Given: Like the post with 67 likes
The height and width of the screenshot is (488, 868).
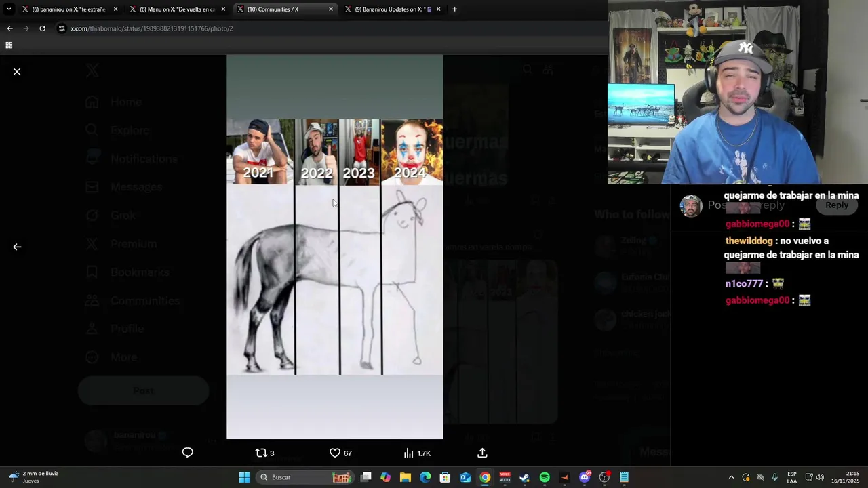Looking at the screenshot, I should click(340, 453).
